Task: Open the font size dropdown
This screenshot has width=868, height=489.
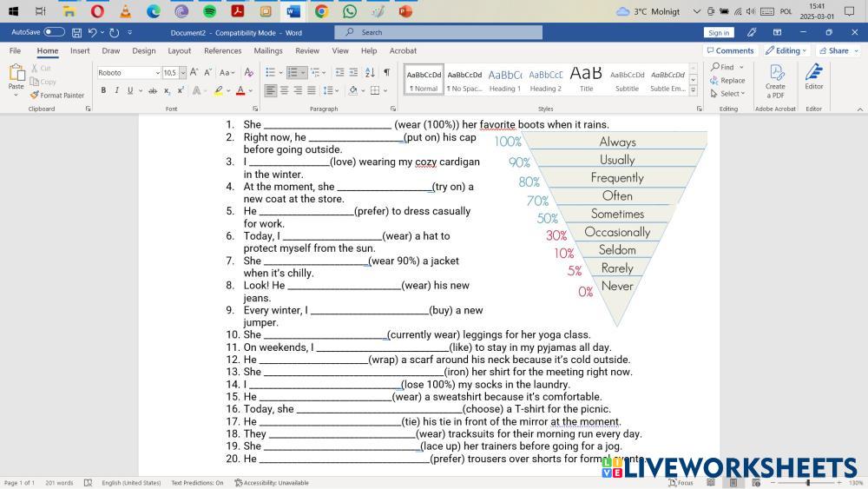Action: point(183,73)
